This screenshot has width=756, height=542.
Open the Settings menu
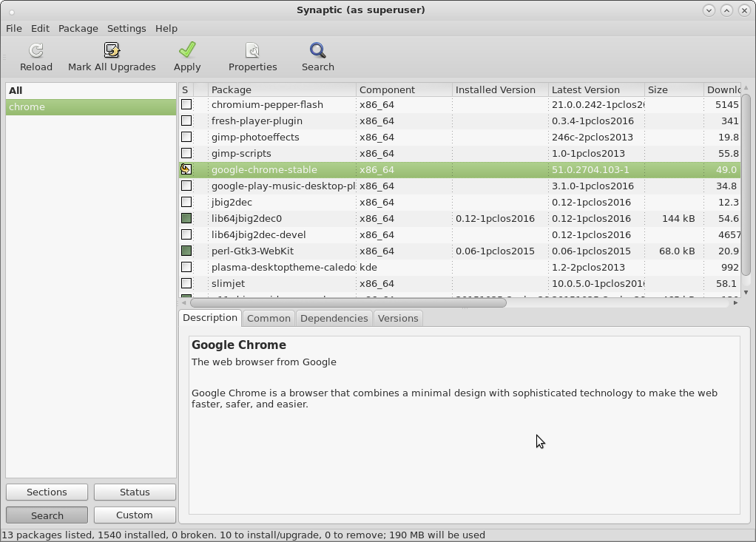coord(126,28)
